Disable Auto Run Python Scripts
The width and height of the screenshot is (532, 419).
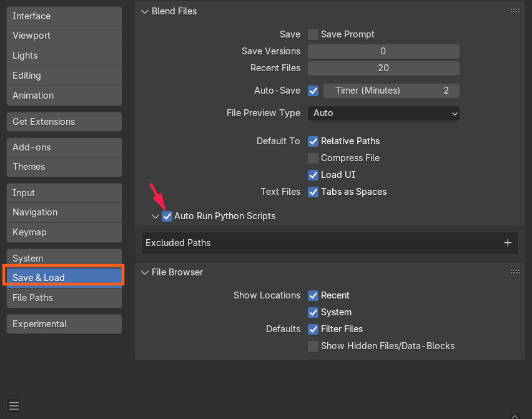pos(167,216)
